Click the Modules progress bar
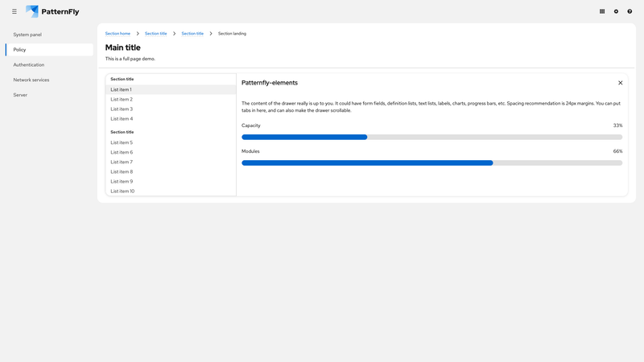Image resolution: width=644 pixels, height=362 pixels. 431,162
